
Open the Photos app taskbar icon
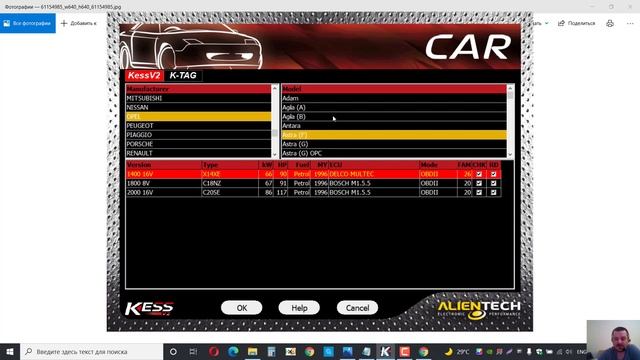(x=347, y=351)
